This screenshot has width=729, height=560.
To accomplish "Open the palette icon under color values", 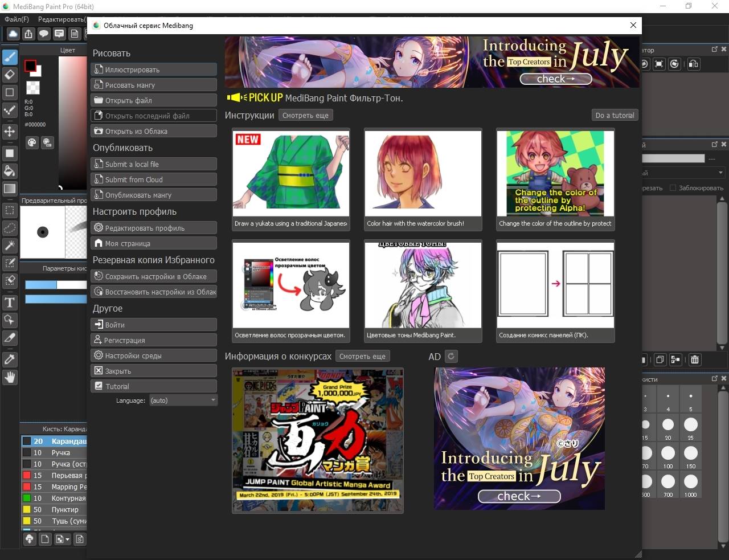I will coord(32,142).
